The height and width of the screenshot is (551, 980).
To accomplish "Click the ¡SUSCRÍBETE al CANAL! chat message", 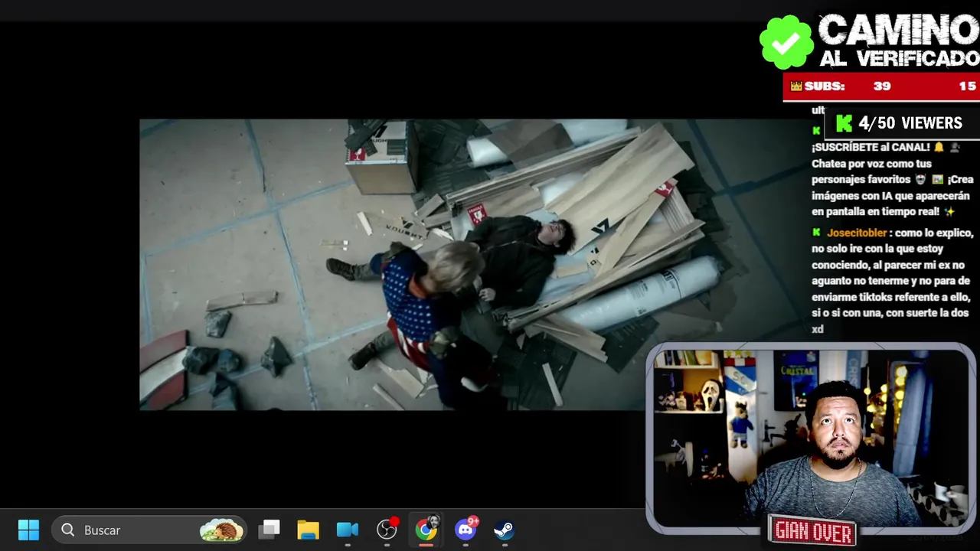I will (892, 179).
